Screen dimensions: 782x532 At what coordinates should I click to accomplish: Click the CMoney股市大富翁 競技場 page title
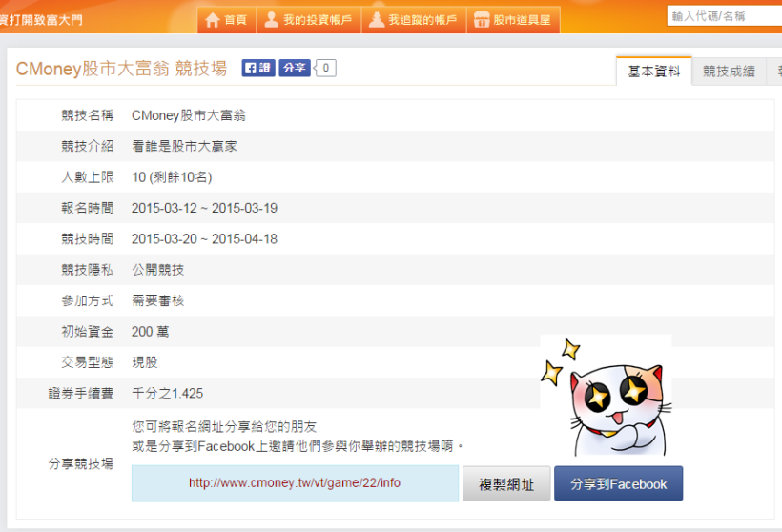[x=121, y=69]
